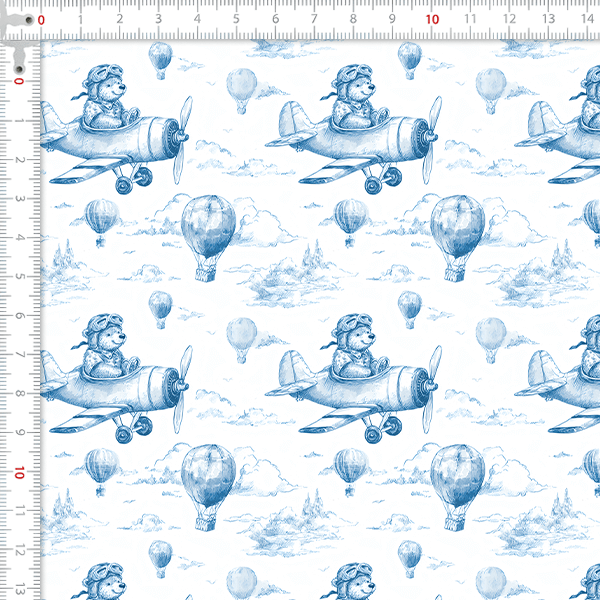Click the number 7 on the top ruler
Screen dimensions: 600x600
point(314,19)
